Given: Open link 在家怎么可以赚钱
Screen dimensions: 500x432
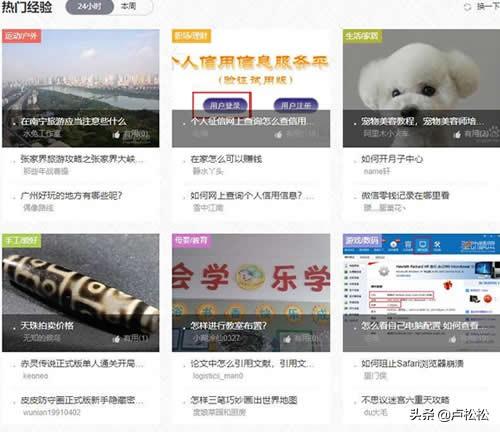Looking at the screenshot, I should tap(226, 159).
